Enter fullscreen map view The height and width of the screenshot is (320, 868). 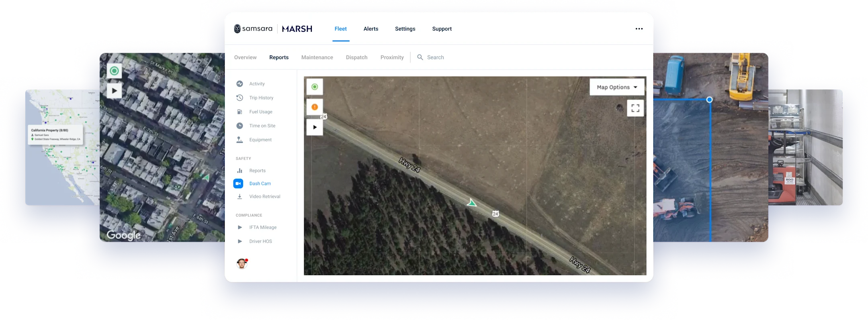tap(635, 108)
